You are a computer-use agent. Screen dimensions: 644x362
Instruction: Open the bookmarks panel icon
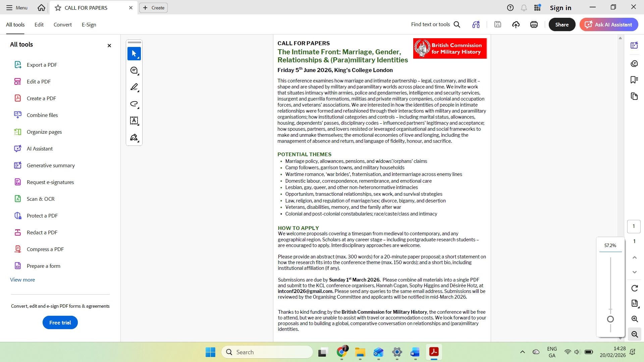pos(634,80)
